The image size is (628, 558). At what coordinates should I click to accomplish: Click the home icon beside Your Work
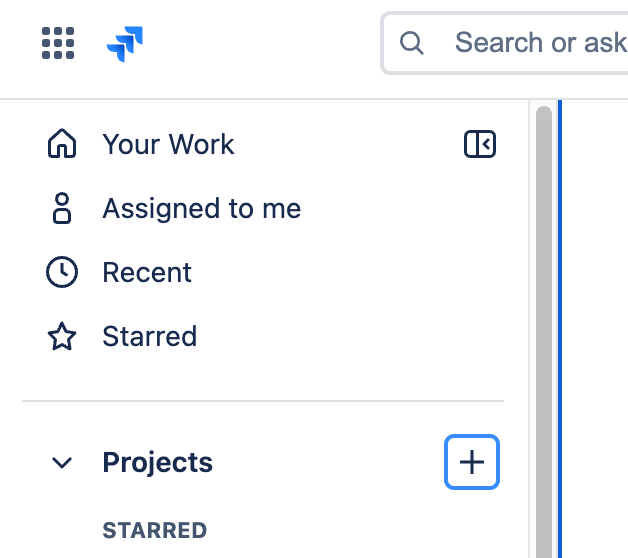[x=62, y=143]
